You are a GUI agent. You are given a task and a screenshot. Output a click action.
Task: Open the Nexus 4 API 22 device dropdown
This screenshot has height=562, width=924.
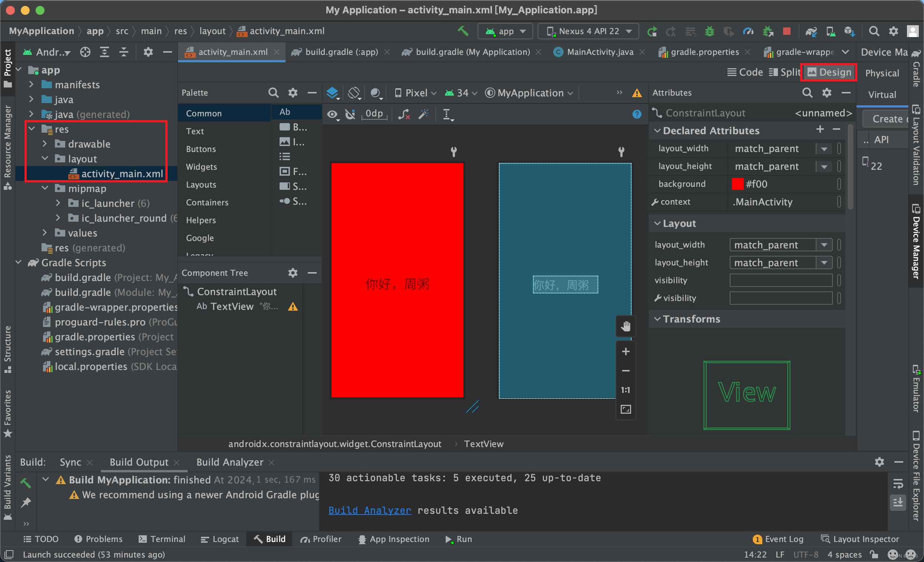click(x=588, y=31)
